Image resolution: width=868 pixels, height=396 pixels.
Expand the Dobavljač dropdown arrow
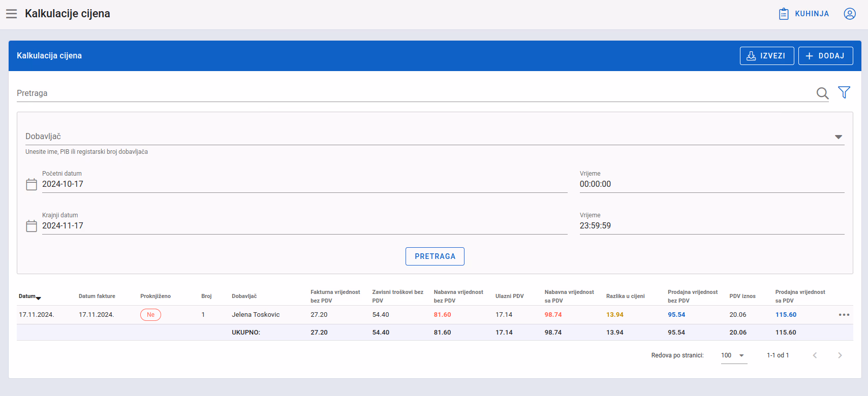click(x=839, y=137)
